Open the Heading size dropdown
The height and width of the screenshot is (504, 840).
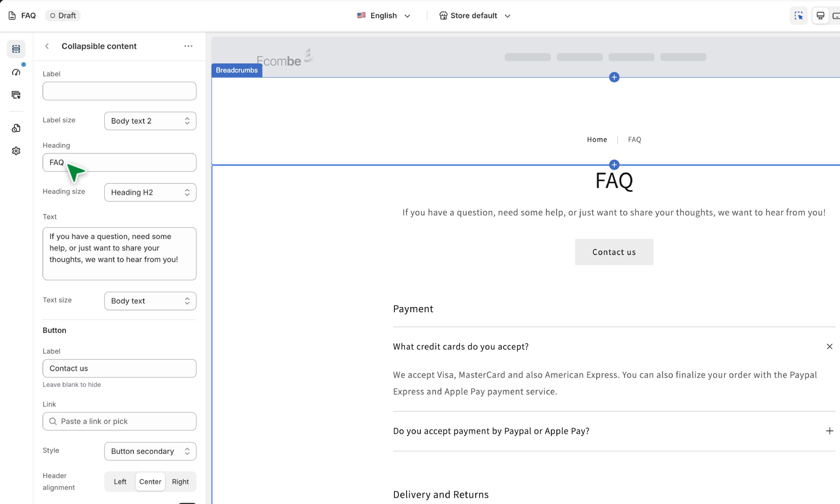click(x=150, y=192)
